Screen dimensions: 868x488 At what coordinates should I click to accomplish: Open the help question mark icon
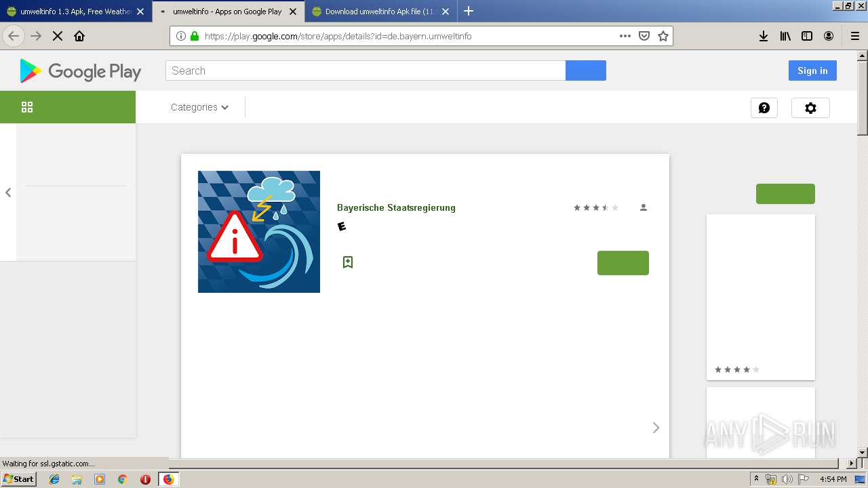(764, 108)
